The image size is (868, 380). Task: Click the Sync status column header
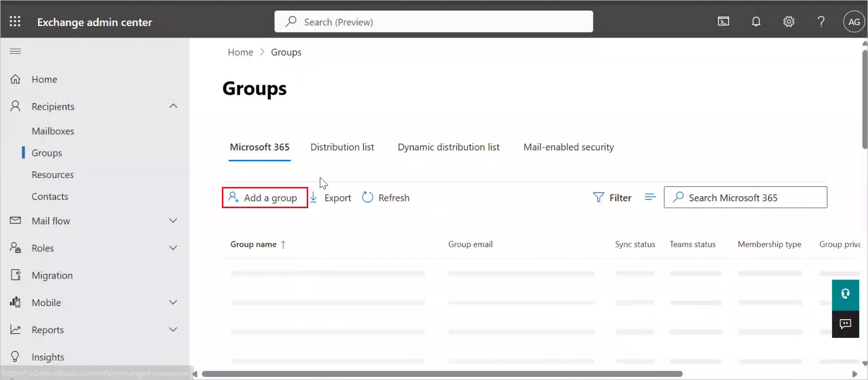635,244
